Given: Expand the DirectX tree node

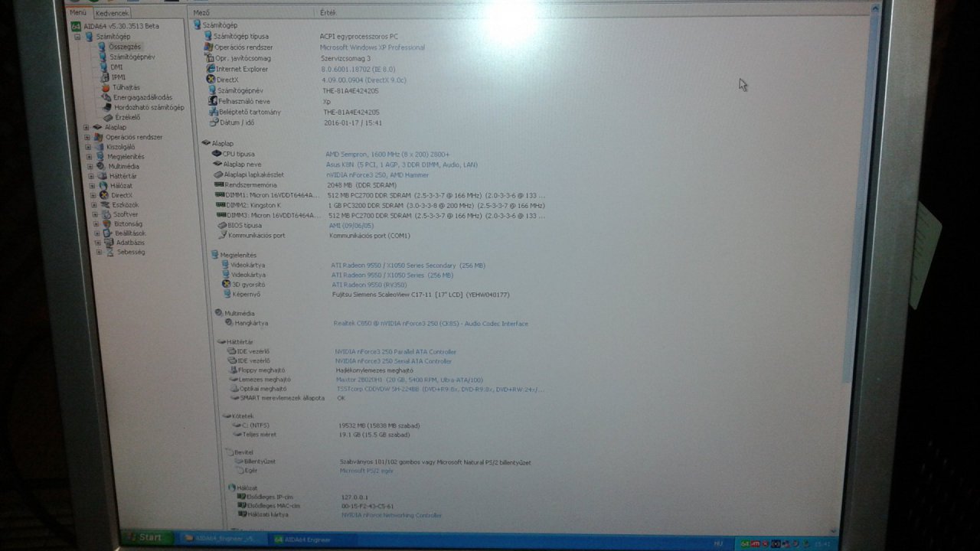Looking at the screenshot, I should (x=93, y=195).
